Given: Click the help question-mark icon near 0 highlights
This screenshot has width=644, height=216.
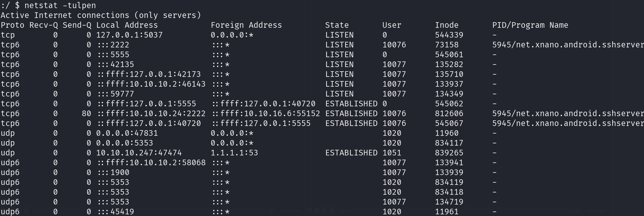Looking at the screenshot, I should point(309,211).
